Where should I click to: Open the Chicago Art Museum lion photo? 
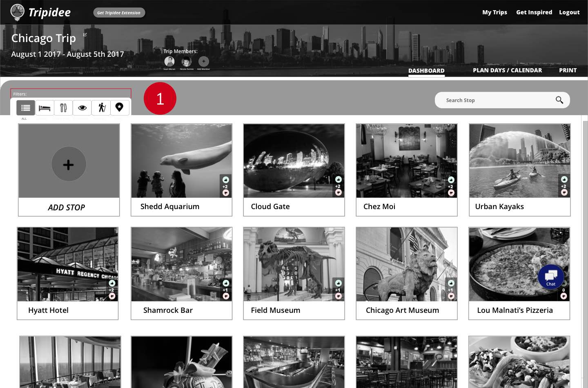pyautogui.click(x=407, y=264)
